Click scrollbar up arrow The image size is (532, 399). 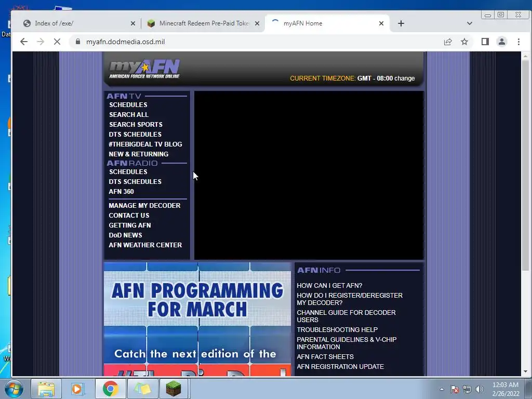(525, 56)
